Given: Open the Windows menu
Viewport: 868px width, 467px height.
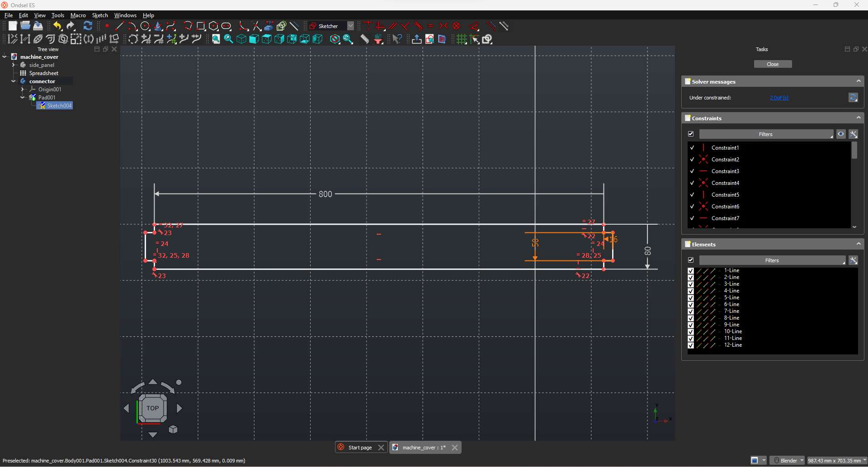Looking at the screenshot, I should pos(125,15).
